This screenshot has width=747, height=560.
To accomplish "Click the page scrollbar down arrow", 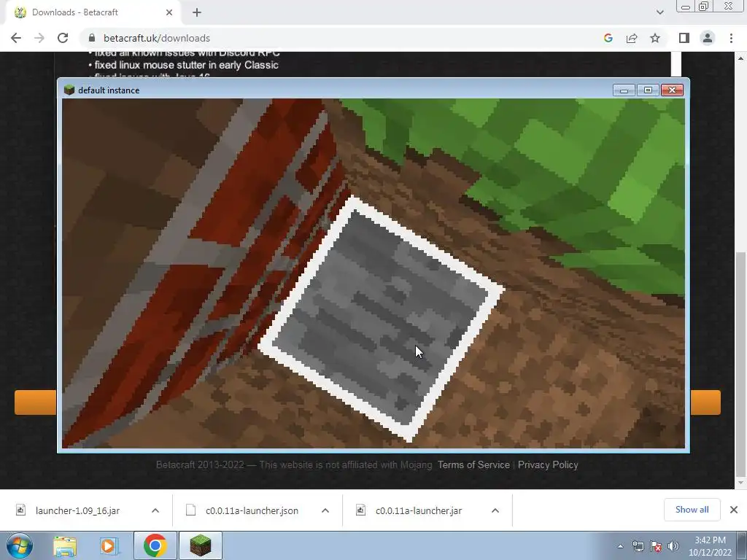I will pyautogui.click(x=740, y=483).
